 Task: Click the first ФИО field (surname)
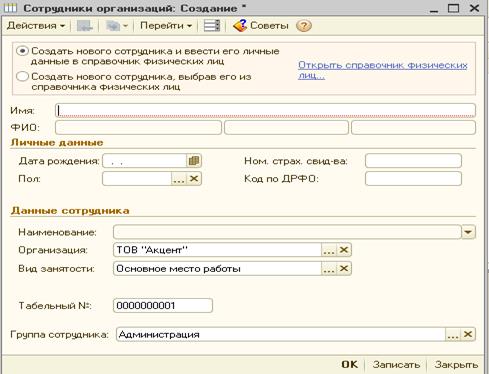coord(138,128)
